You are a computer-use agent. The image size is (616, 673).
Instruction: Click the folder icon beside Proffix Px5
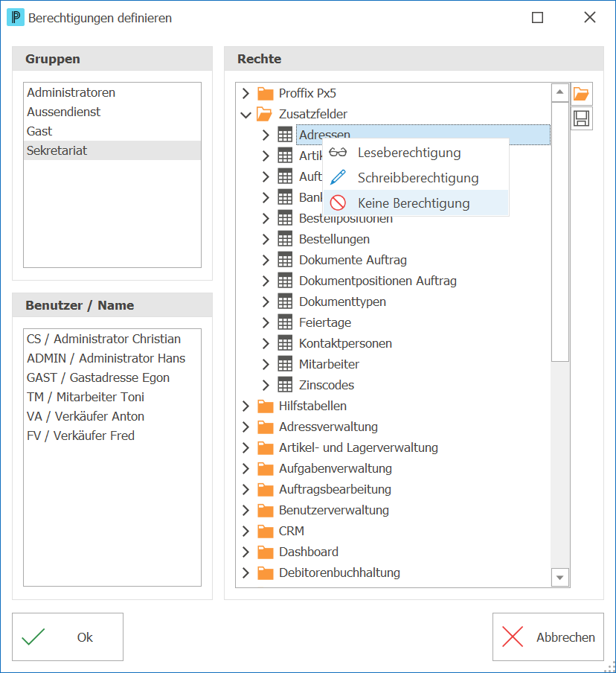point(265,94)
